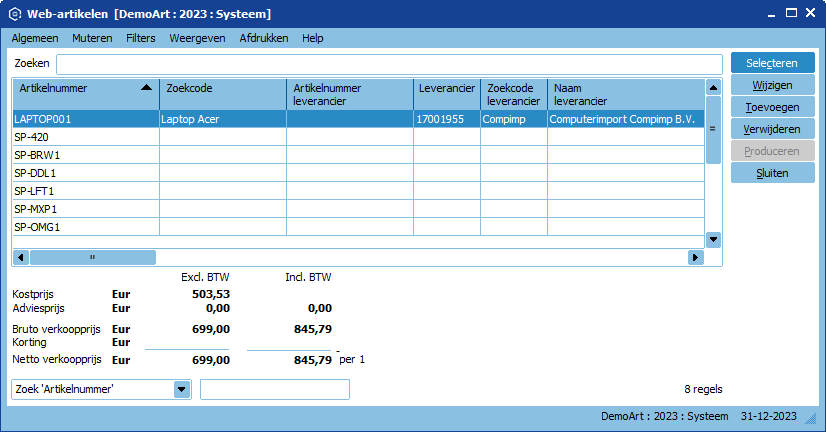This screenshot has width=826, height=432.
Task: Open the Algemeen menu
Action: pyautogui.click(x=35, y=38)
